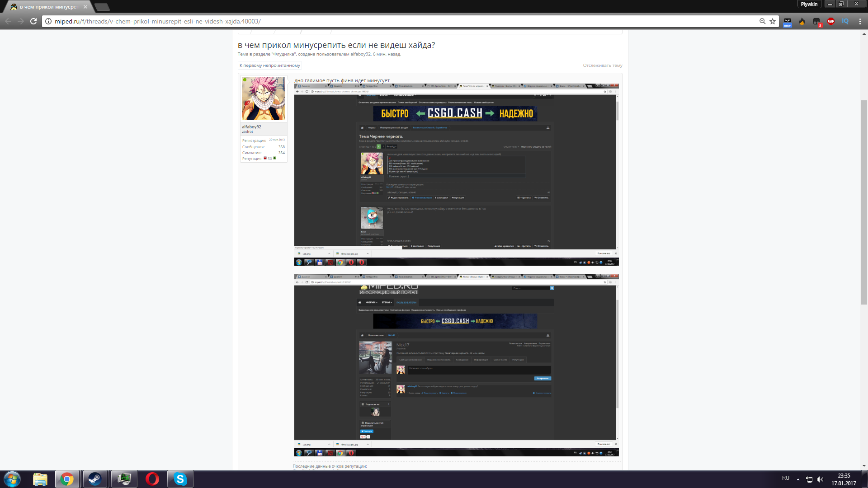Open the first posted screenshot image

point(456,174)
